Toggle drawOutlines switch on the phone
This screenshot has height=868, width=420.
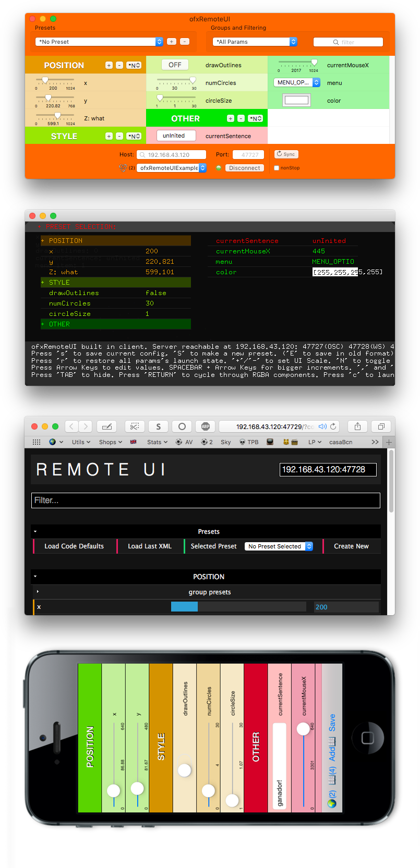(184, 769)
